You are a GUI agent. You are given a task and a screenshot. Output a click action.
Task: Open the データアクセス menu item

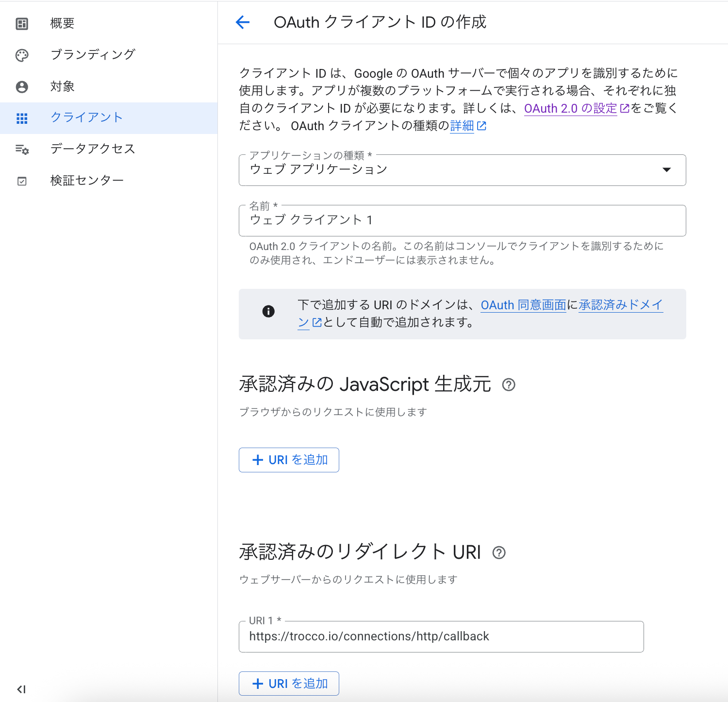[x=93, y=149]
